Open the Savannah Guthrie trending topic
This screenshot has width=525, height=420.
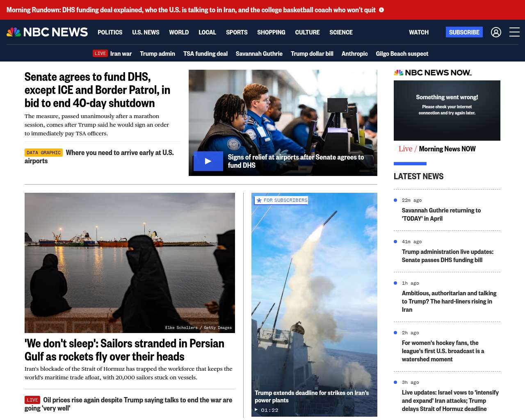pyautogui.click(x=259, y=54)
